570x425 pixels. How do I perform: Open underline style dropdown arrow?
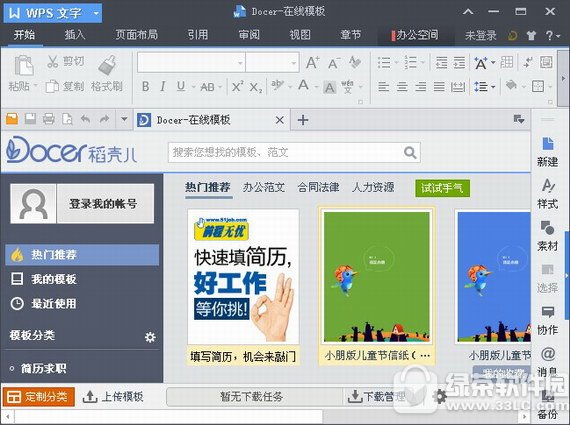point(193,87)
